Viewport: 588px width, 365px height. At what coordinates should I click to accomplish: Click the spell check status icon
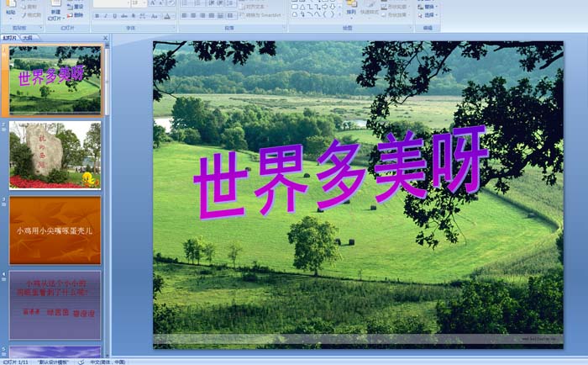pos(81,362)
